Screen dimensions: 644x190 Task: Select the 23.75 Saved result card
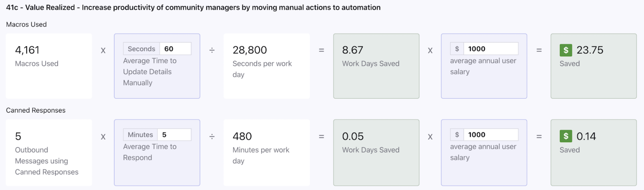coord(594,66)
